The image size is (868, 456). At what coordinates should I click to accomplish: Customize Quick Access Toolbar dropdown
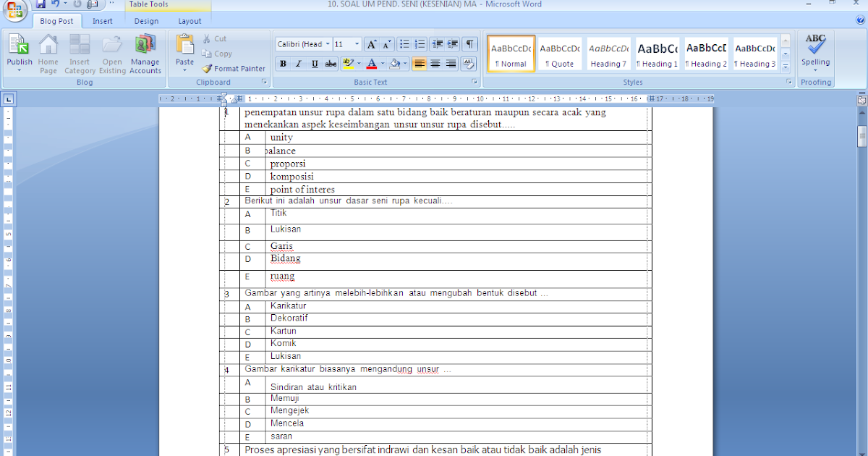[111, 4]
